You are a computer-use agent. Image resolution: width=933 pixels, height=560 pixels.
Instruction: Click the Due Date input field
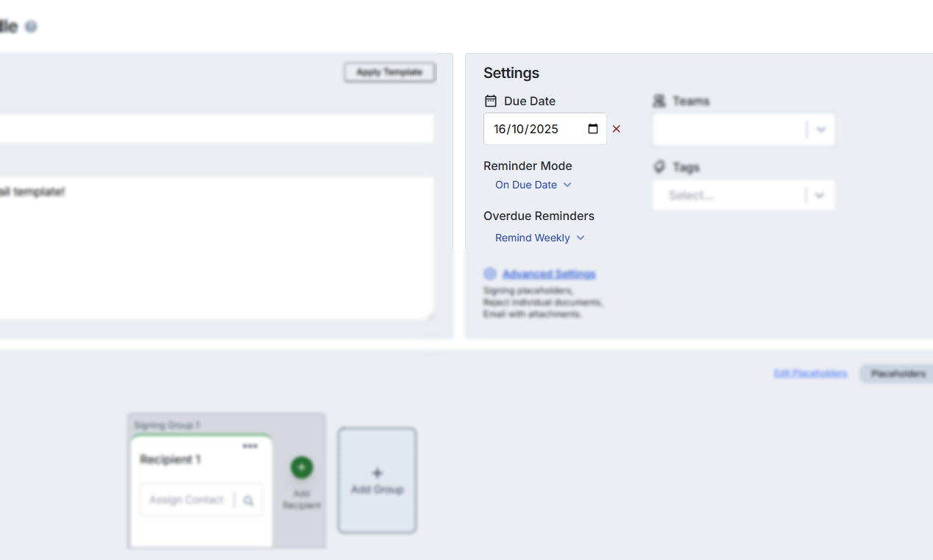coord(537,129)
